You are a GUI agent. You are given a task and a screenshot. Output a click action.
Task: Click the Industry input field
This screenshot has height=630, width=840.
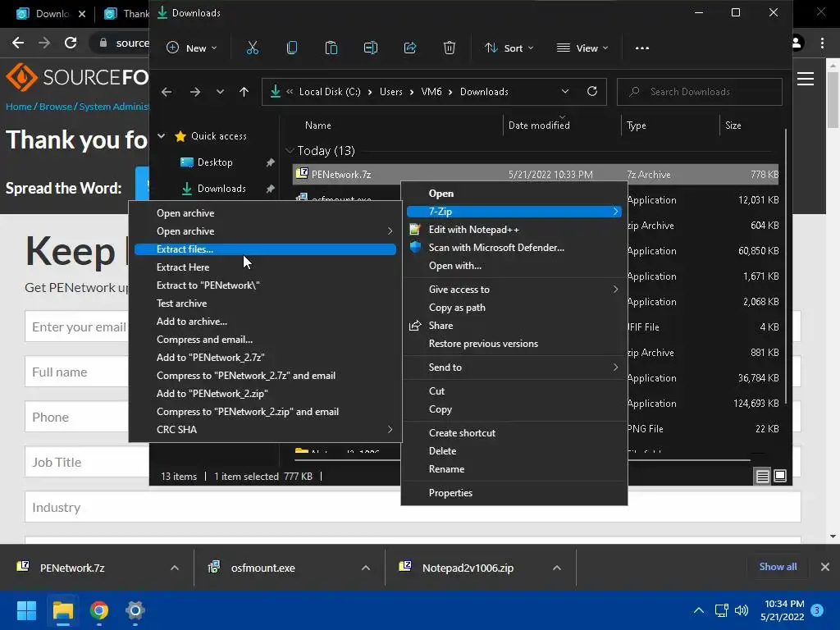413,507
